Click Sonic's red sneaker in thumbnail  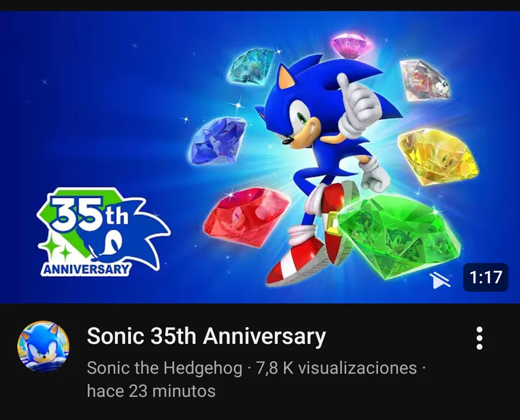coord(295,262)
